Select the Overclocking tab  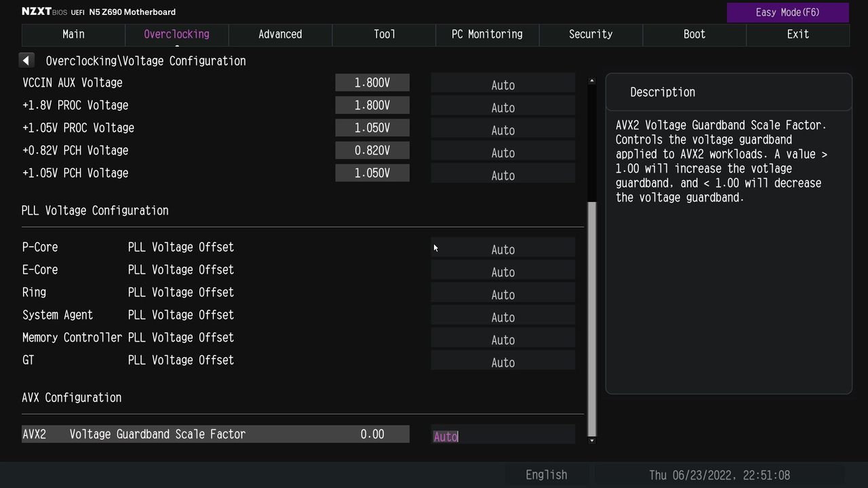tap(177, 35)
